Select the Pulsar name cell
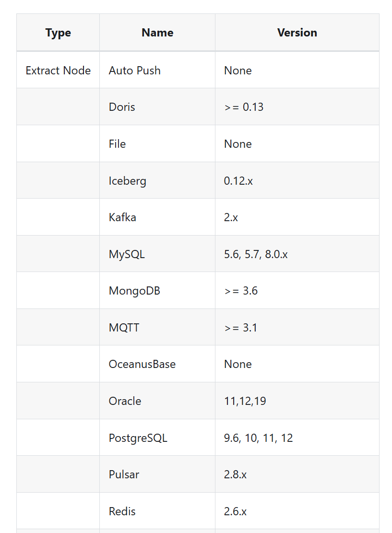This screenshot has width=392, height=533. 124,474
